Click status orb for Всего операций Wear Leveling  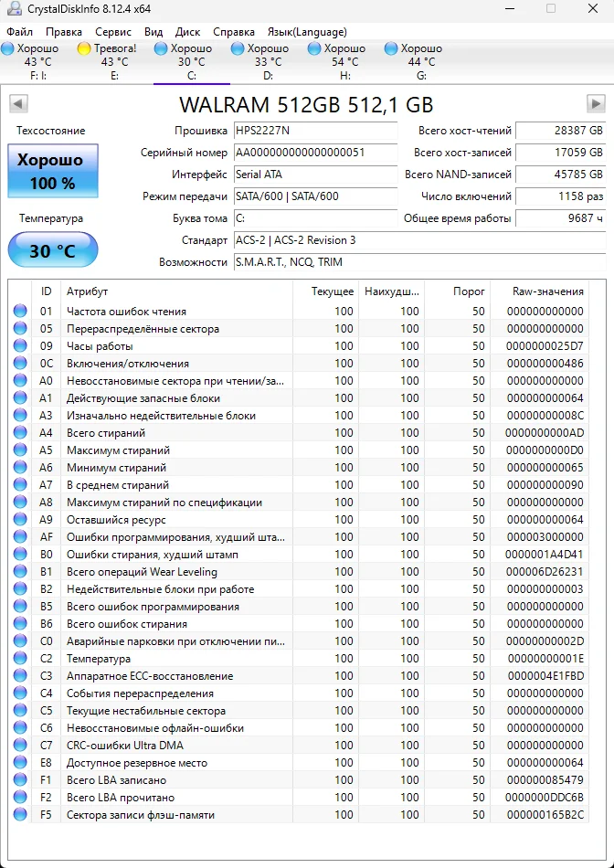pos(20,571)
